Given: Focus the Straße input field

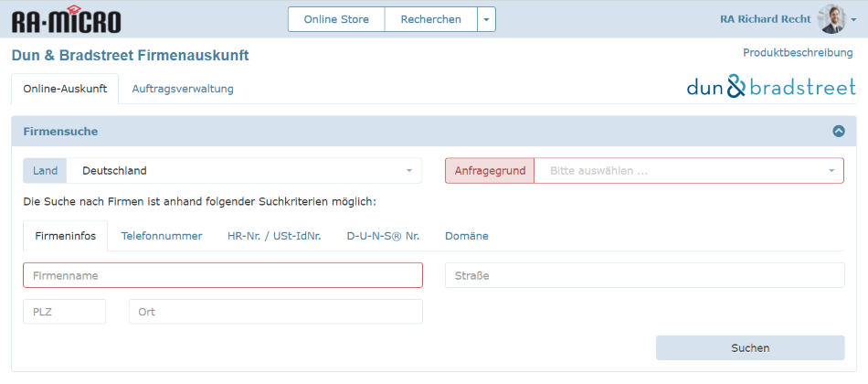Looking at the screenshot, I should (x=645, y=275).
